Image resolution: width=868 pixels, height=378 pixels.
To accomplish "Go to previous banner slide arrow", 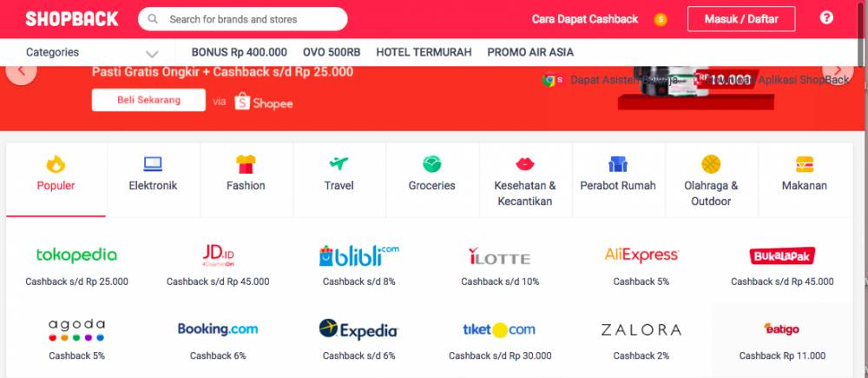I will 22,71.
